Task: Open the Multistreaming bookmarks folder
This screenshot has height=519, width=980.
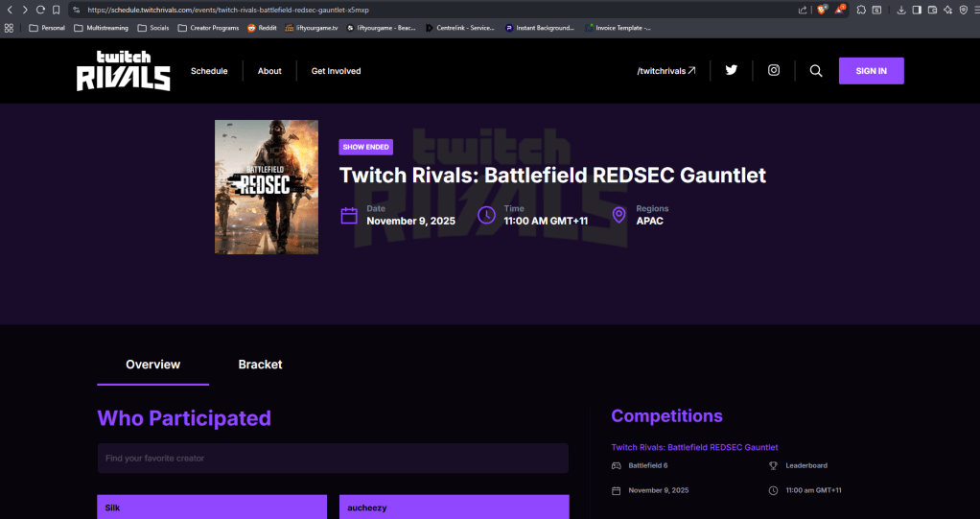Action: [102, 28]
